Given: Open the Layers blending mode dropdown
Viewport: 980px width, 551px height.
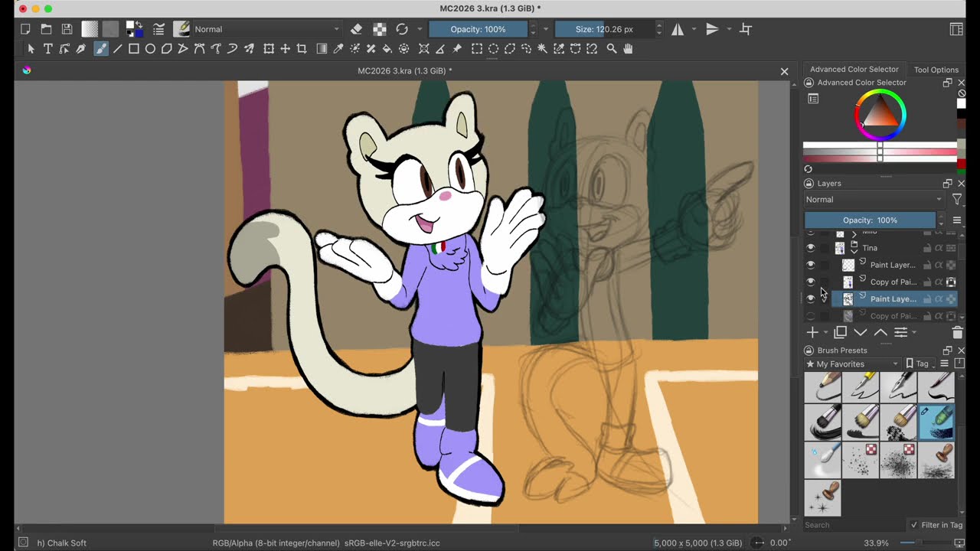Looking at the screenshot, I should [x=874, y=200].
